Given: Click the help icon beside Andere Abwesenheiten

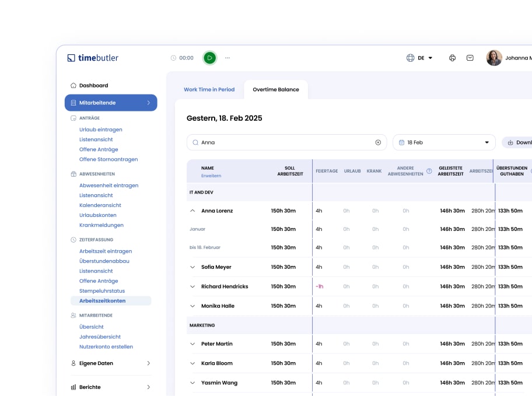Looking at the screenshot, I should [429, 171].
